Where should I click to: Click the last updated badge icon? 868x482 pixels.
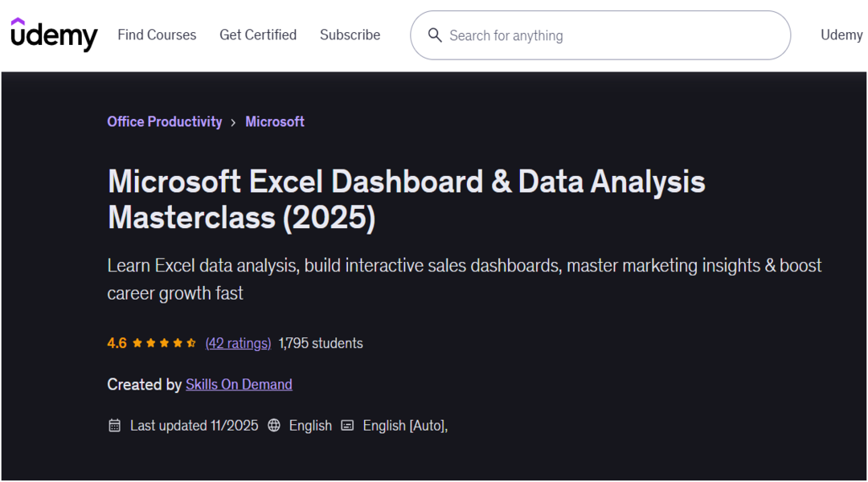pos(115,426)
